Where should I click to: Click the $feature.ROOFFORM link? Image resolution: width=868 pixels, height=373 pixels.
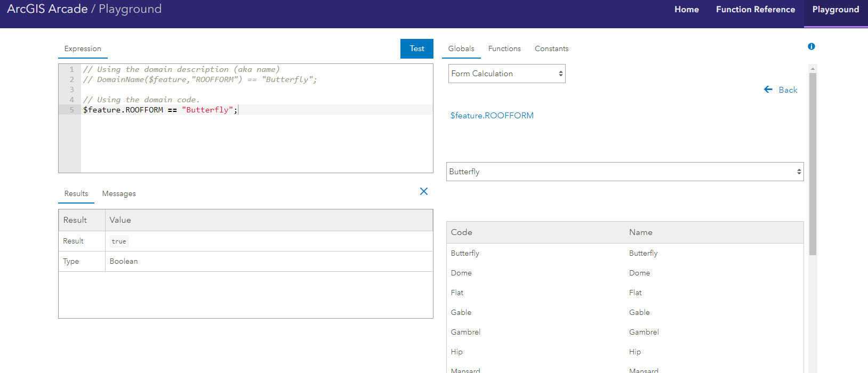[492, 116]
